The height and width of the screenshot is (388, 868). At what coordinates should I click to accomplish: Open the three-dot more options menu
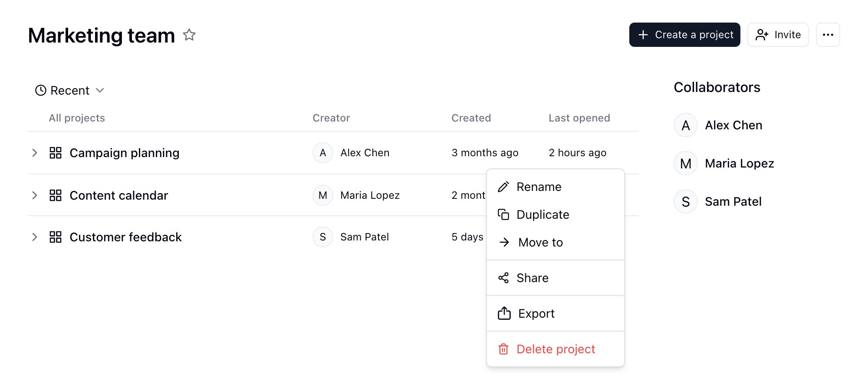[828, 35]
